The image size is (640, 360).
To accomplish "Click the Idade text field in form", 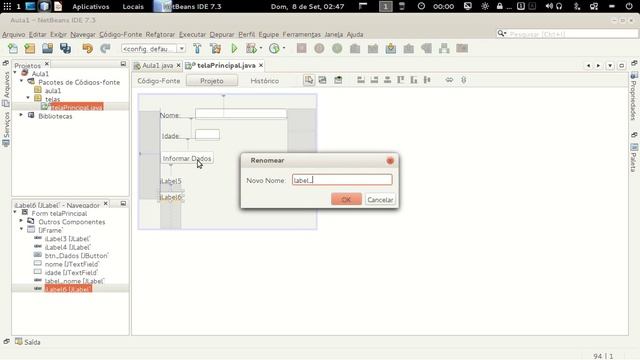I will (207, 135).
